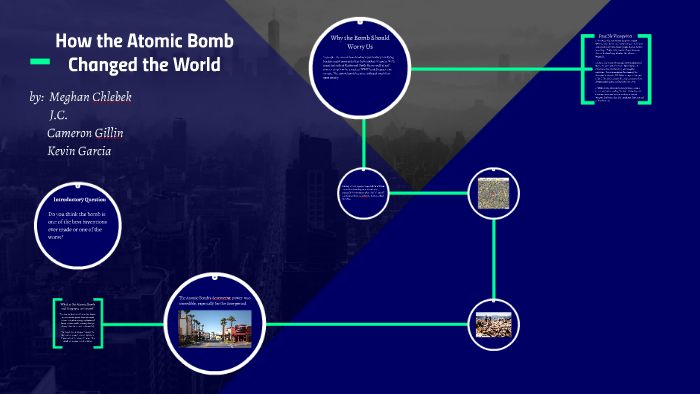Open the aerial city photo circle topic
This screenshot has width=700, height=394.
pos(494,325)
